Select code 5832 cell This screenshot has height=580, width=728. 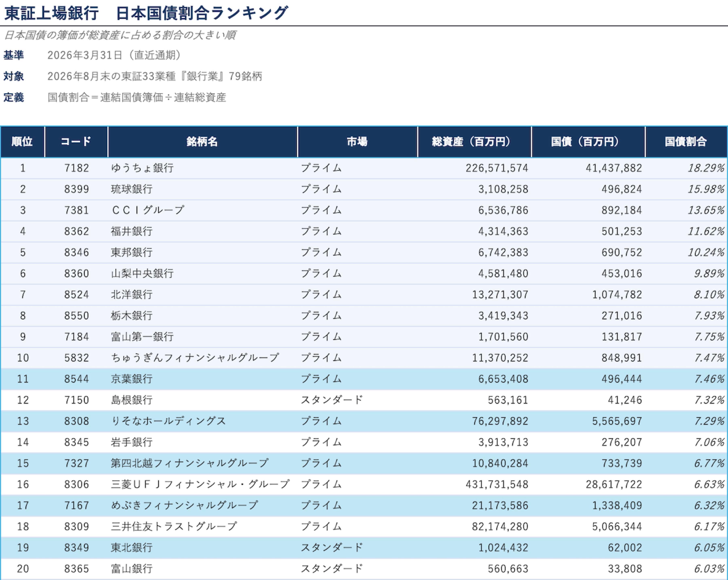tap(77, 358)
